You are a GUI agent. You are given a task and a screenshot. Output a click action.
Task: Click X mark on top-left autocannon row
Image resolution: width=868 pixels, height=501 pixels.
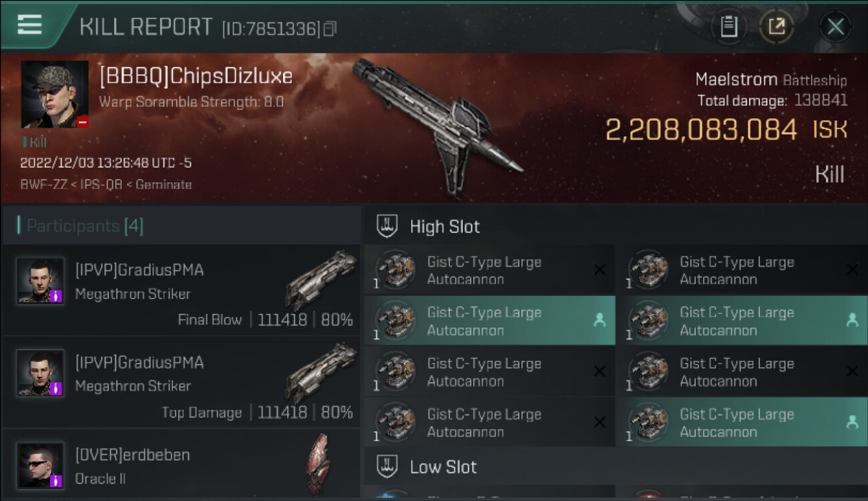[599, 270]
